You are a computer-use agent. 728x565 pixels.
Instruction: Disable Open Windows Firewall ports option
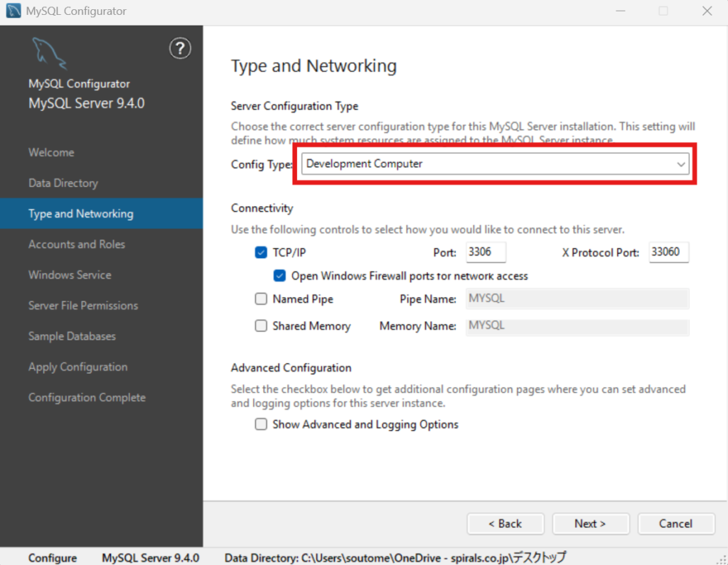(279, 276)
